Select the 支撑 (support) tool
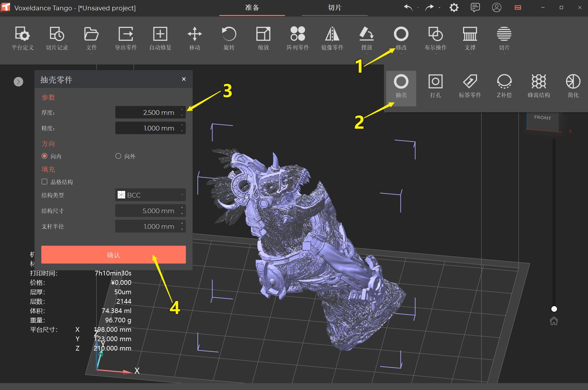This screenshot has height=390, width=588. (470, 38)
